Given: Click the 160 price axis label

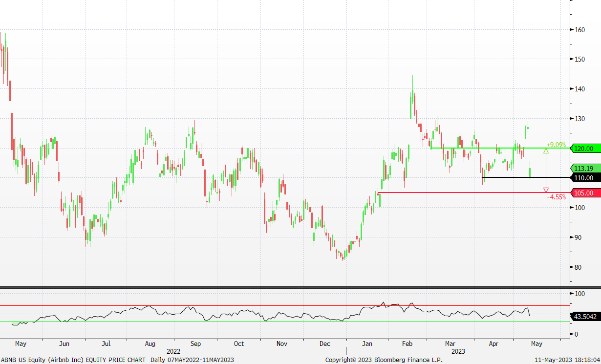Looking at the screenshot, I should pyautogui.click(x=580, y=30).
